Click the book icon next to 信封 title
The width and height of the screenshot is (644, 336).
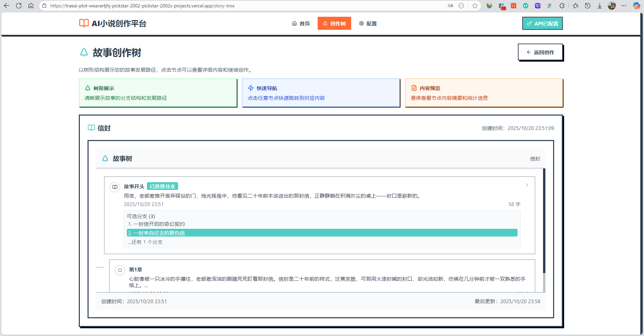point(91,128)
